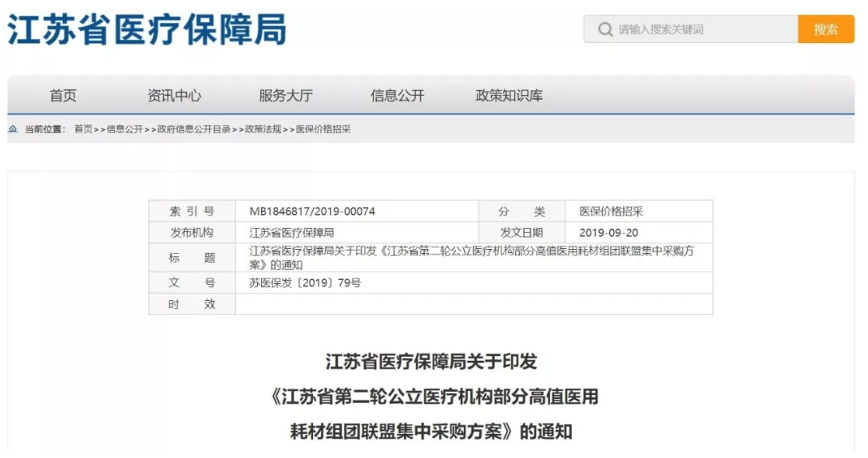Click 医保价格招采 at the breadcrumb end

(x=323, y=129)
